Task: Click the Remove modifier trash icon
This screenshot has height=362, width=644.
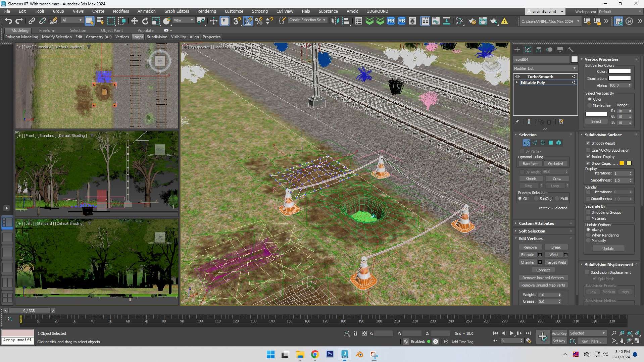Action: pyautogui.click(x=549, y=122)
